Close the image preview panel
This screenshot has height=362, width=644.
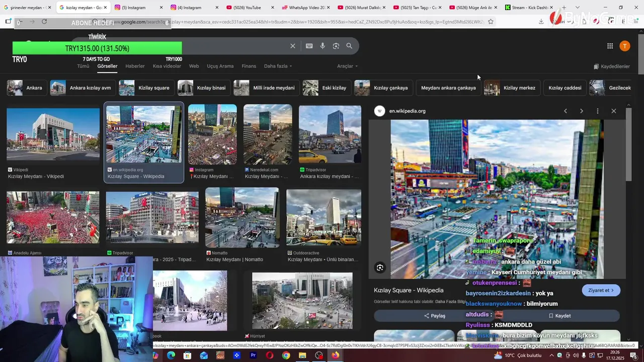pyautogui.click(x=614, y=111)
